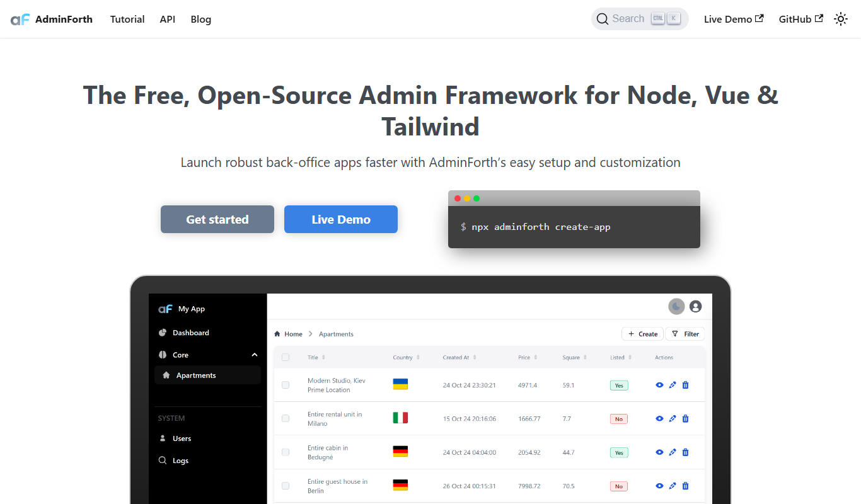Viewport: 861px width, 504px height.
Task: Delete the Milano rental unit row (trash icon)
Action: tap(686, 418)
